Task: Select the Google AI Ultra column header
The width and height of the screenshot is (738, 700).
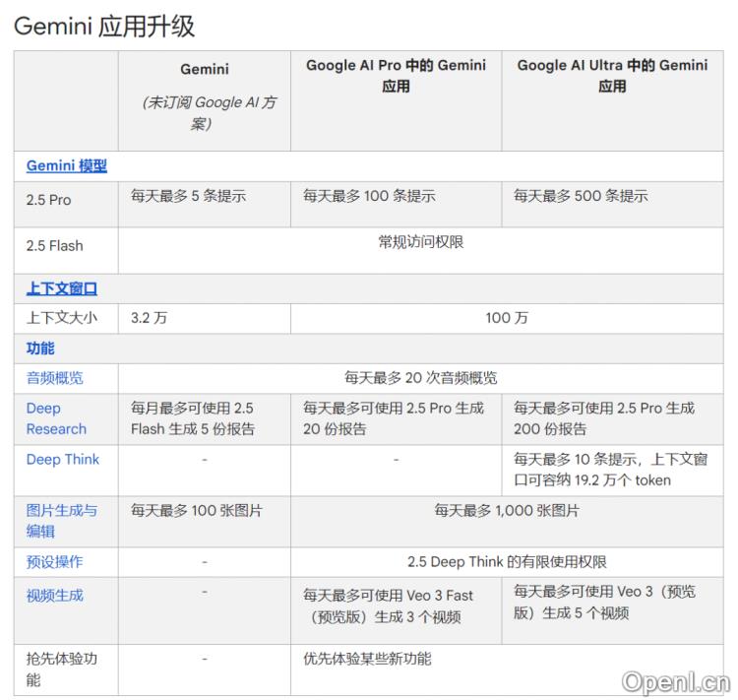Action: tap(612, 76)
